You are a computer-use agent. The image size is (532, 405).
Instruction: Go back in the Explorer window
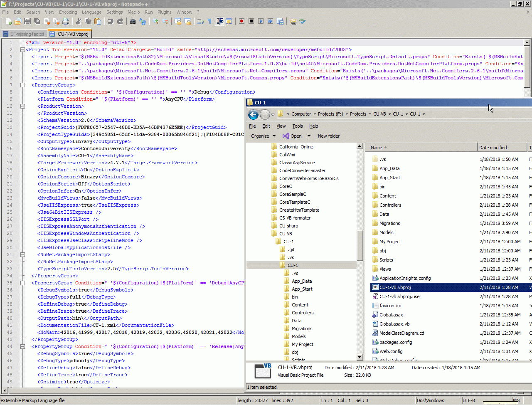coord(253,114)
